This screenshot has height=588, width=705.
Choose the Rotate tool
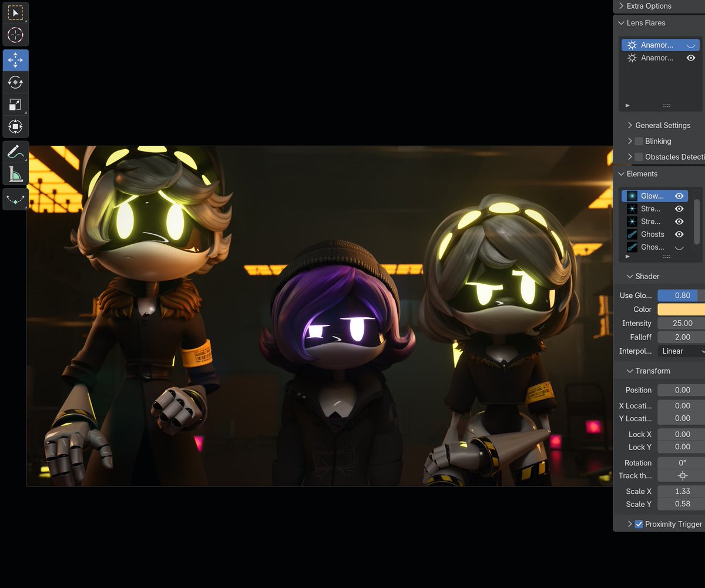(x=15, y=83)
